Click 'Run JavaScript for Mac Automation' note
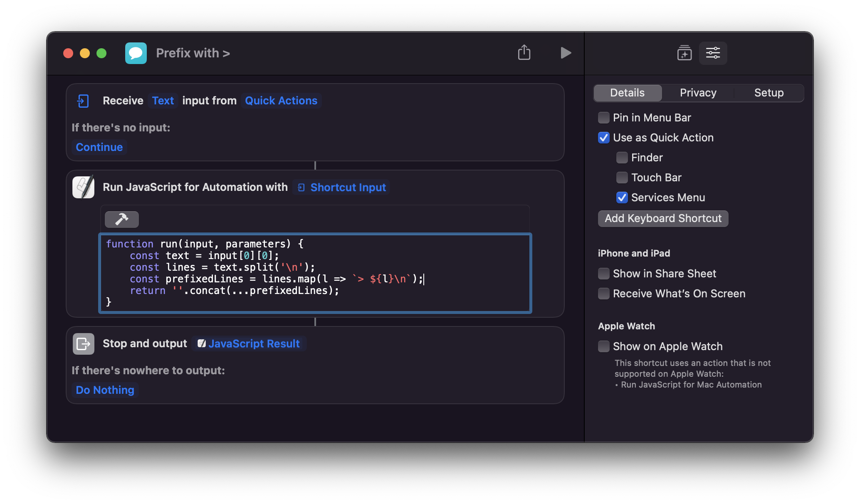The width and height of the screenshot is (860, 504). [691, 385]
